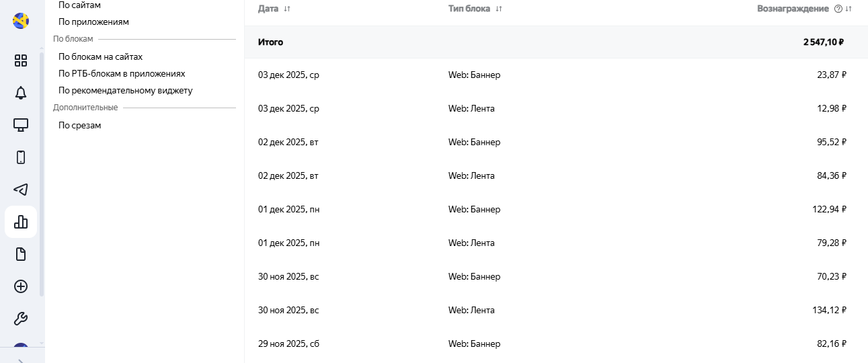Screen dimensions: 868x363
Task: Sort by Вознаграждение column arrows
Action: click(849, 9)
